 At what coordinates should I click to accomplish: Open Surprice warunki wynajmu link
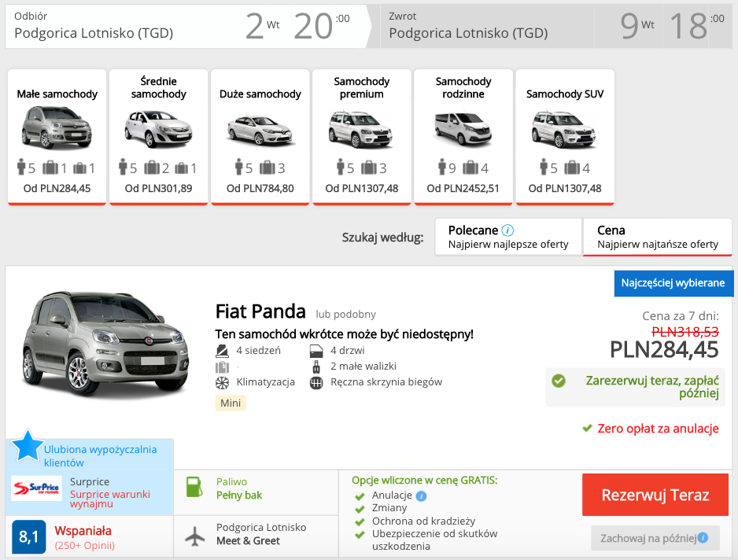tap(109, 499)
